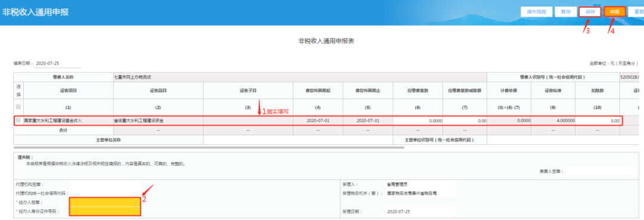Viewport: 644px width, 220px height.
Task: Click the 应缴费基数 field showing 0.0000
Action: (417, 120)
